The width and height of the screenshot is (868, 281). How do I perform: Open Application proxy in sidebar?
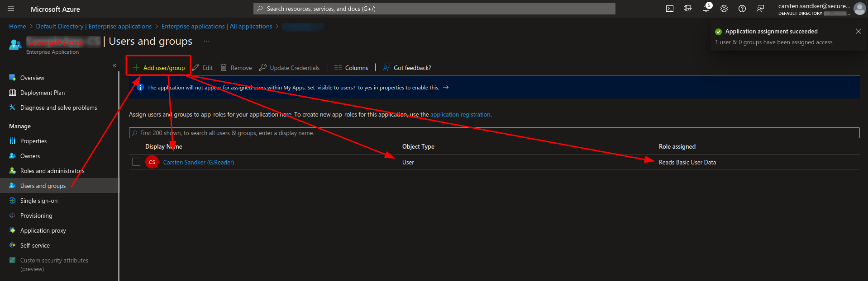tap(43, 230)
